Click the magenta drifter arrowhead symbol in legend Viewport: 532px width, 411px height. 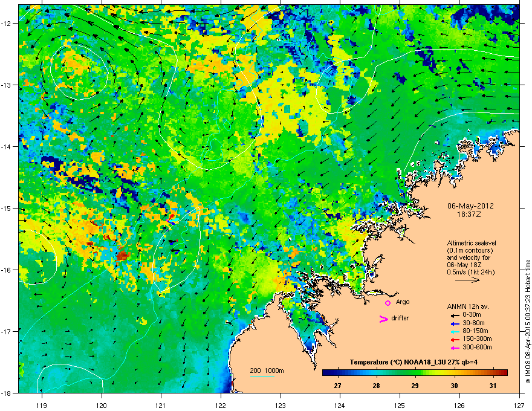pyautogui.click(x=384, y=319)
